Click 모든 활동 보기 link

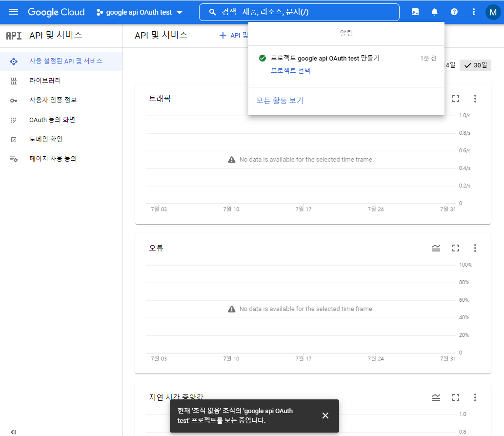coord(280,101)
